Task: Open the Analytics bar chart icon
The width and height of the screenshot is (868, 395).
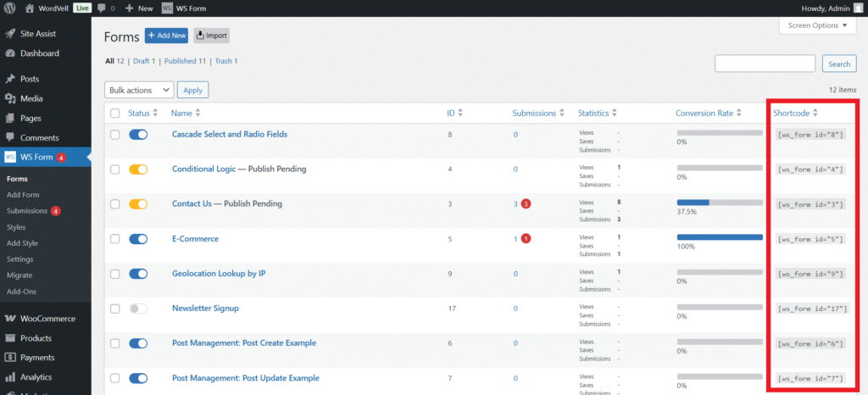Action: click(x=10, y=377)
